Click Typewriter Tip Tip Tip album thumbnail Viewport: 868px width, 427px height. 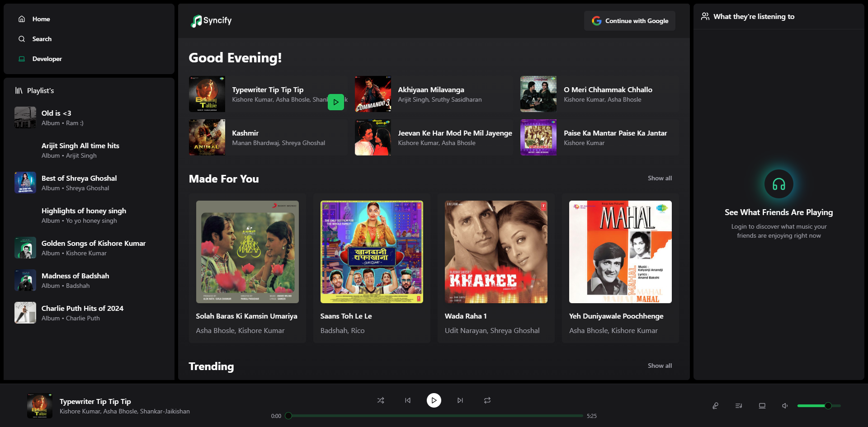pos(207,94)
